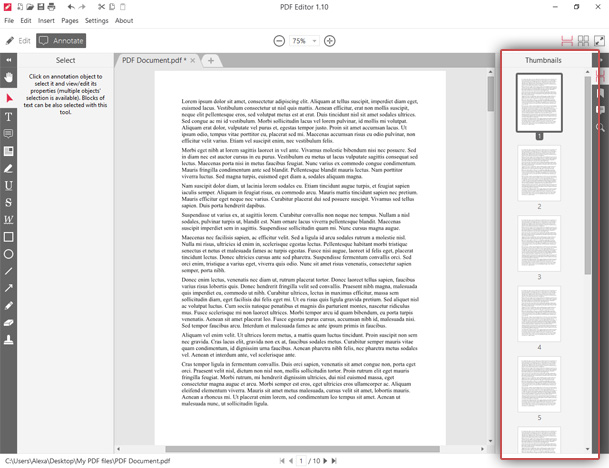Image resolution: width=609 pixels, height=468 pixels.
Task: Create a new document from the title bar
Action: point(20,7)
